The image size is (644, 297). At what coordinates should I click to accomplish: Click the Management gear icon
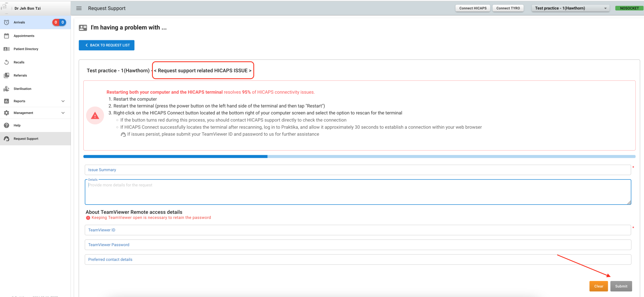[x=6, y=113]
